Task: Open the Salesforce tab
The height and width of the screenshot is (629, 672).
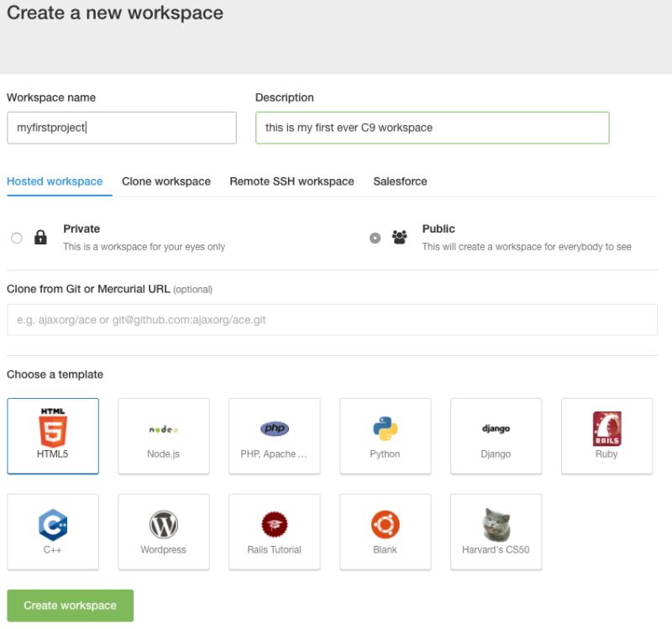Action: pyautogui.click(x=400, y=181)
